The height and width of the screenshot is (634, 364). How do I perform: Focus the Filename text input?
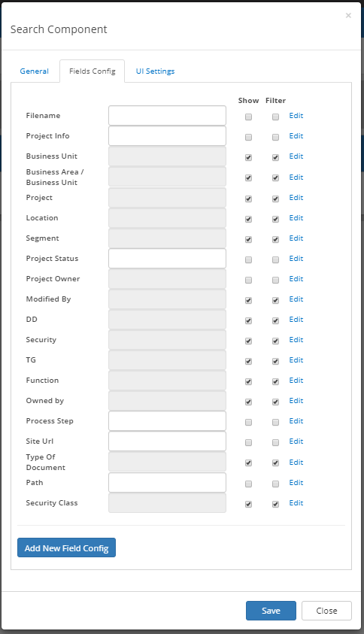[x=167, y=116]
